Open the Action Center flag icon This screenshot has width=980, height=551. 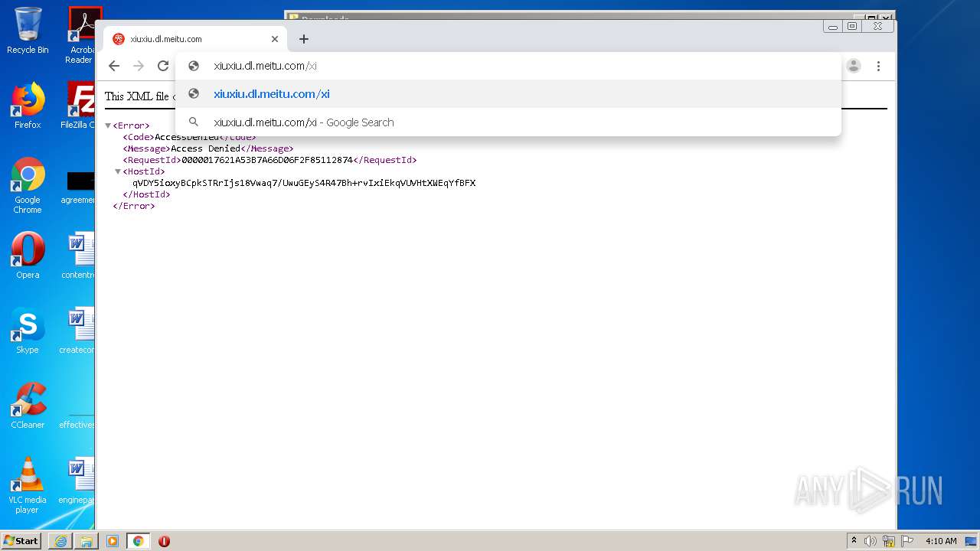(x=907, y=541)
